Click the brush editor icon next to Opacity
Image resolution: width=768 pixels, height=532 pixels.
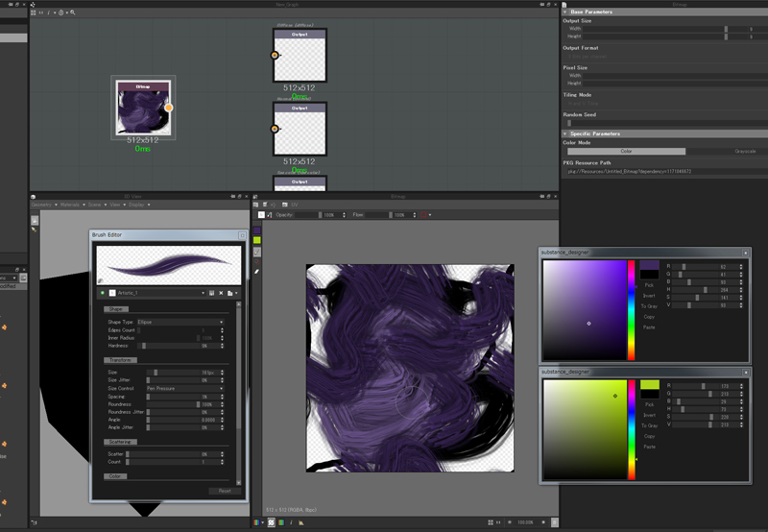click(x=270, y=215)
